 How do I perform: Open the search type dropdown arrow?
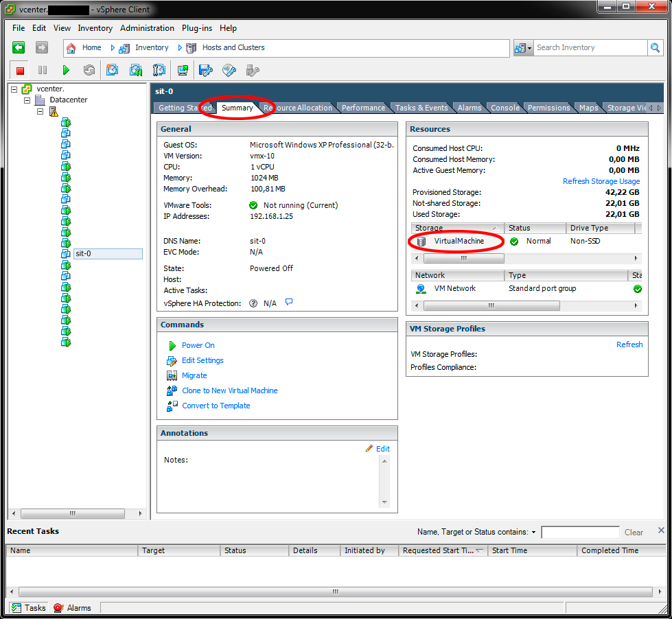coord(529,48)
